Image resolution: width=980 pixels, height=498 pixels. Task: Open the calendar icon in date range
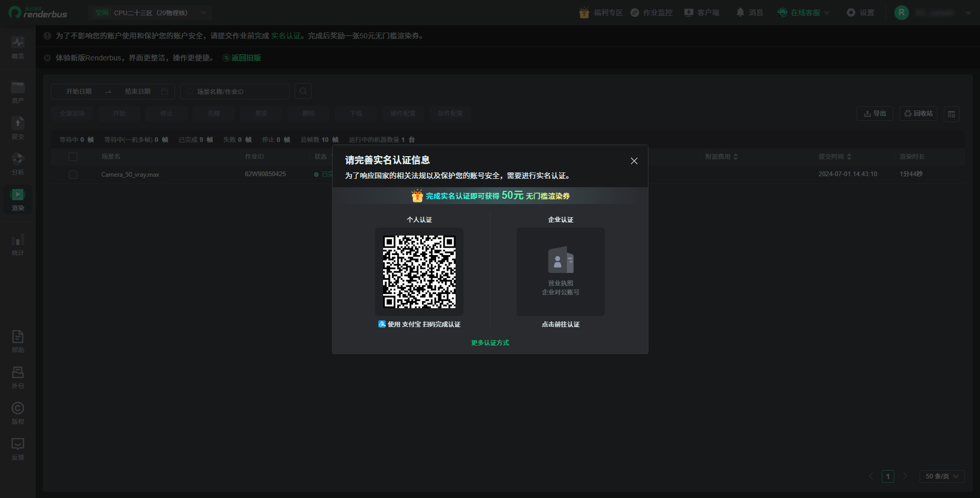click(164, 92)
